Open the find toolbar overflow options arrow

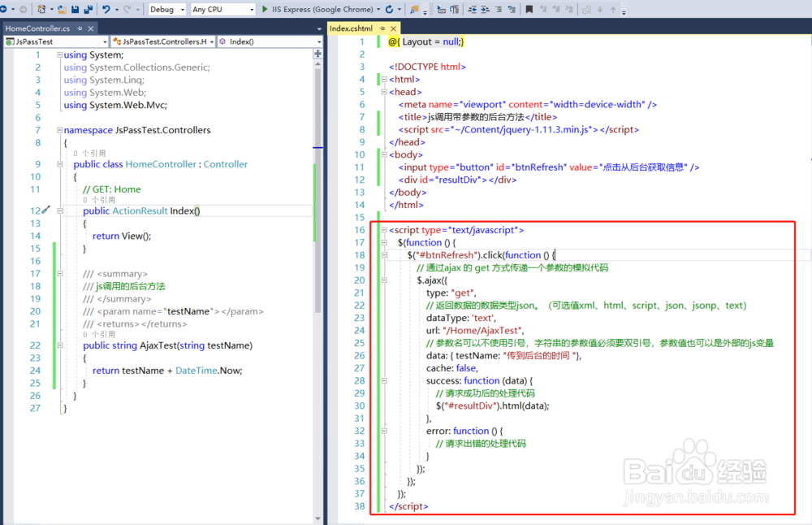pyautogui.click(x=425, y=12)
